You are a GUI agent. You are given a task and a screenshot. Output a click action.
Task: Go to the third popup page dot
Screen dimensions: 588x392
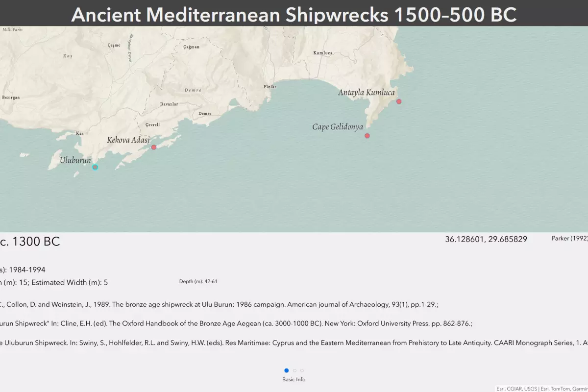coord(302,370)
